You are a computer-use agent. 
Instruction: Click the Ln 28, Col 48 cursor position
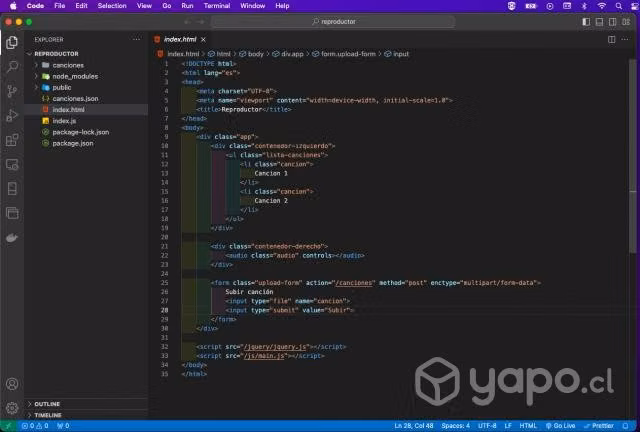(x=413, y=426)
